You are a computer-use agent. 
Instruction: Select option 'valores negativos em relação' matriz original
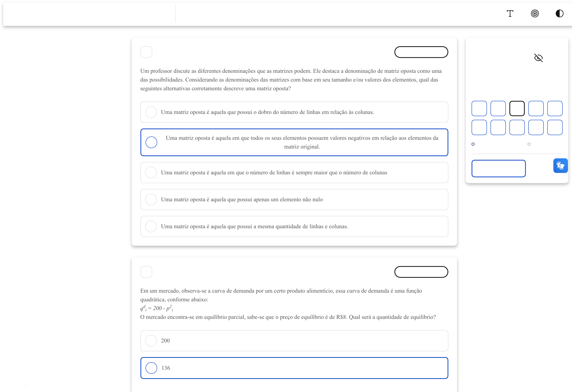pyautogui.click(x=151, y=142)
